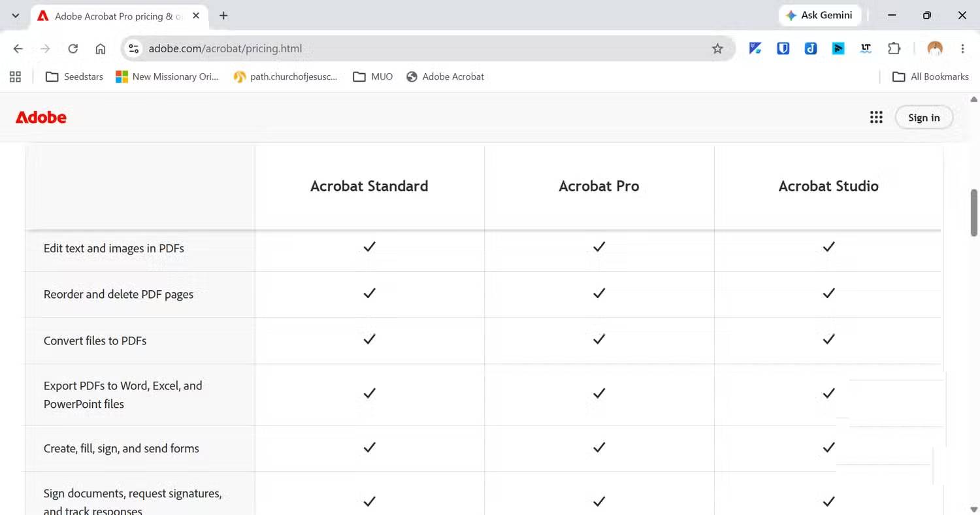Click the scrollbar down arrow
980x515 pixels.
[974, 509]
